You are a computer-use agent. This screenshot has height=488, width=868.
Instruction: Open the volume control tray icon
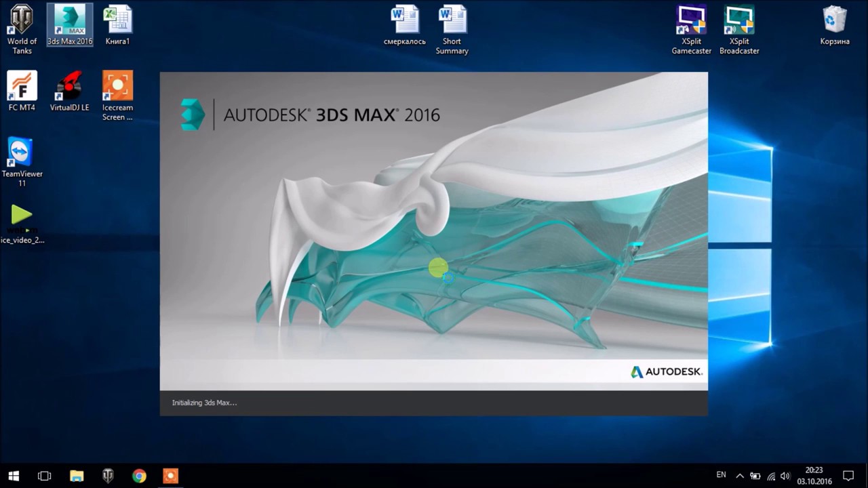(785, 476)
